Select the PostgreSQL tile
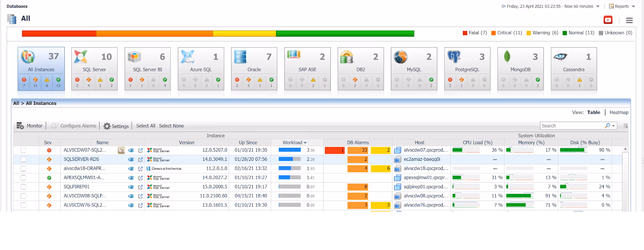 tap(467, 69)
